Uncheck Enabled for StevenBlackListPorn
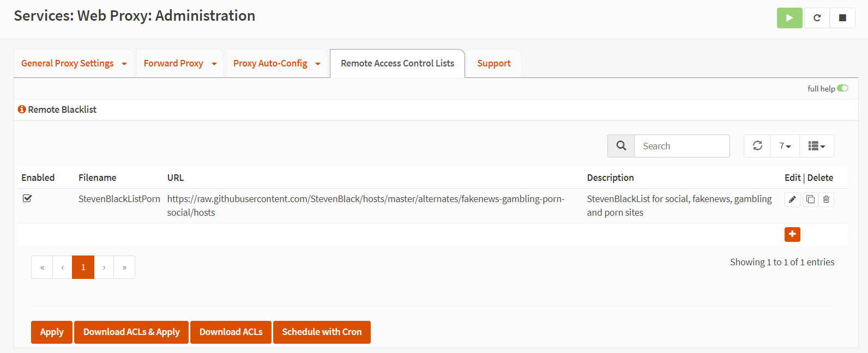The image size is (868, 353). pyautogui.click(x=27, y=199)
